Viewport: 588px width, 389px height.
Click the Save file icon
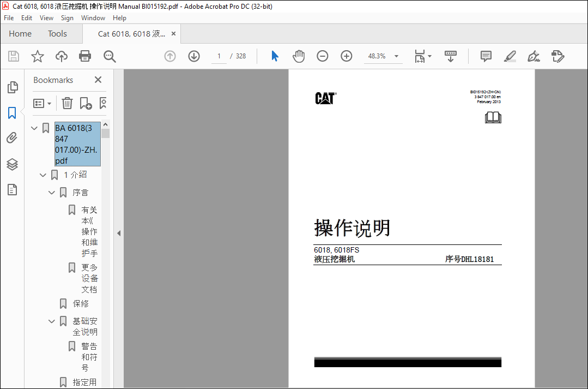(x=14, y=56)
